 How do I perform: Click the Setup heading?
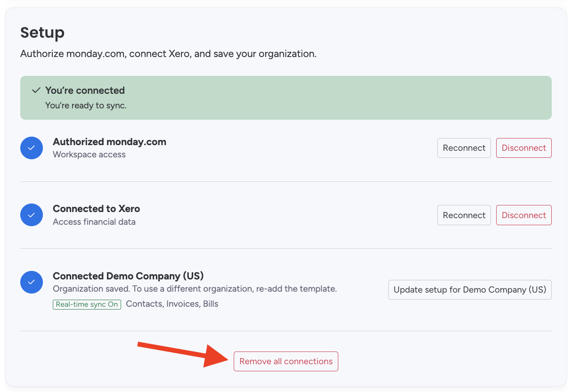click(42, 33)
